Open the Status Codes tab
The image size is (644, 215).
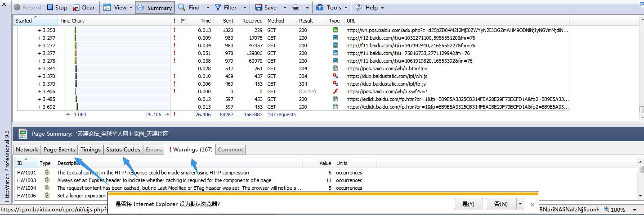click(x=123, y=150)
